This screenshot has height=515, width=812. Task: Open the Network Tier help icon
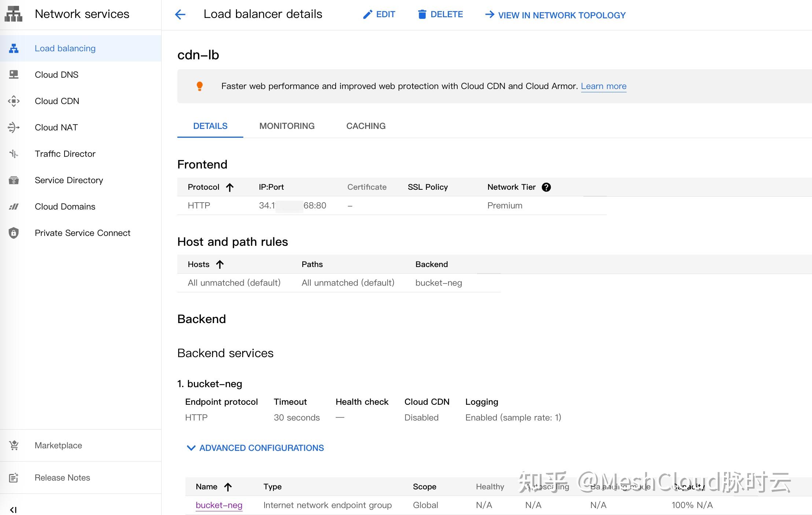coord(546,187)
